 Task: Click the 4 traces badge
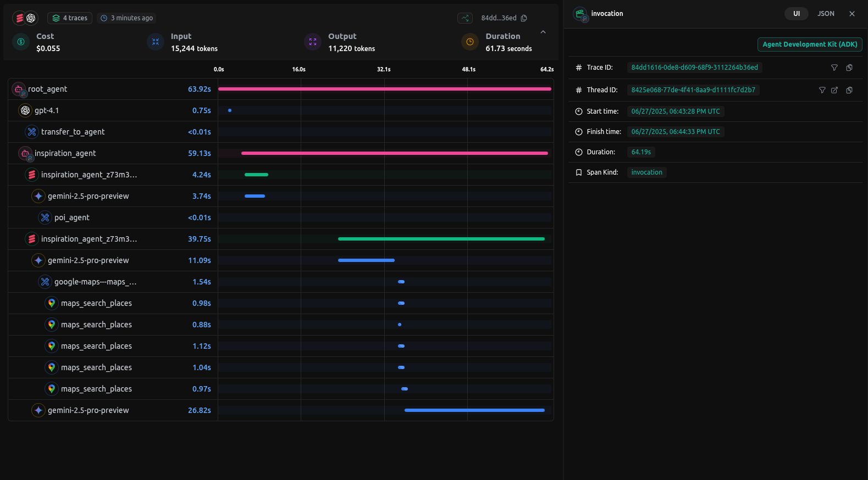pyautogui.click(x=70, y=18)
